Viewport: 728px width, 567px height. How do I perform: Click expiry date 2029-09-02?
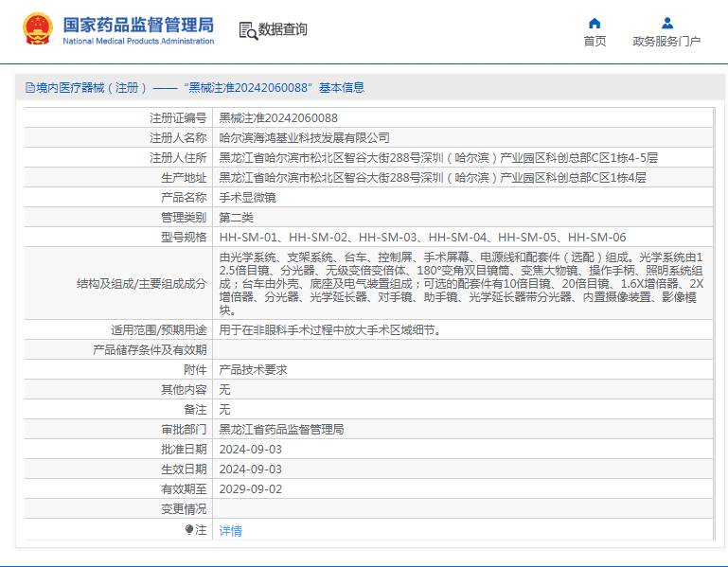point(250,489)
